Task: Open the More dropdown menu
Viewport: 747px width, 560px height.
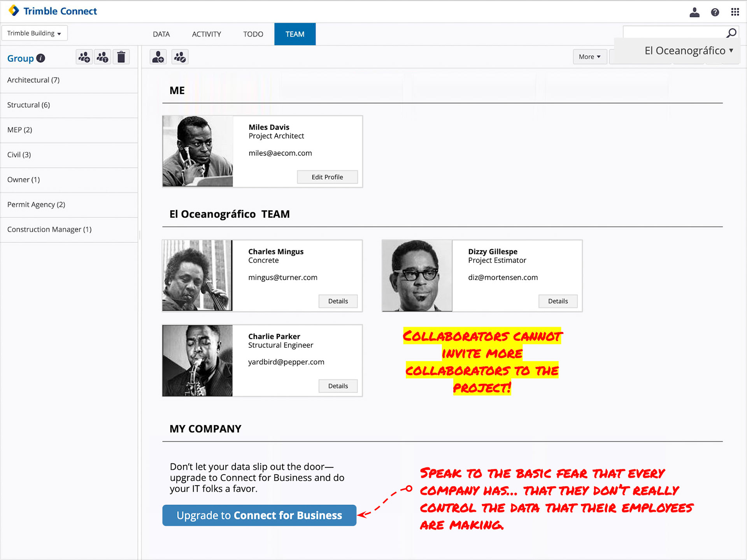Action: (x=589, y=57)
